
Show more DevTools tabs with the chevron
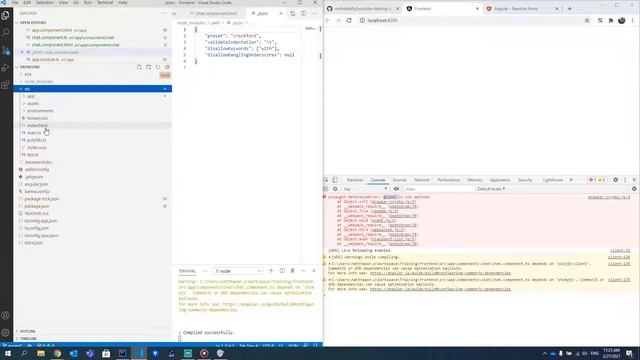click(571, 180)
